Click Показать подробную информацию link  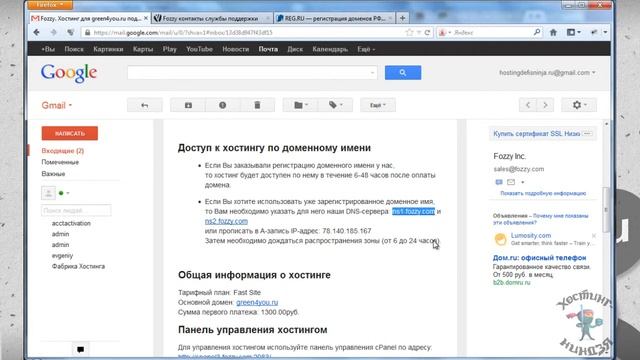pos(543,193)
